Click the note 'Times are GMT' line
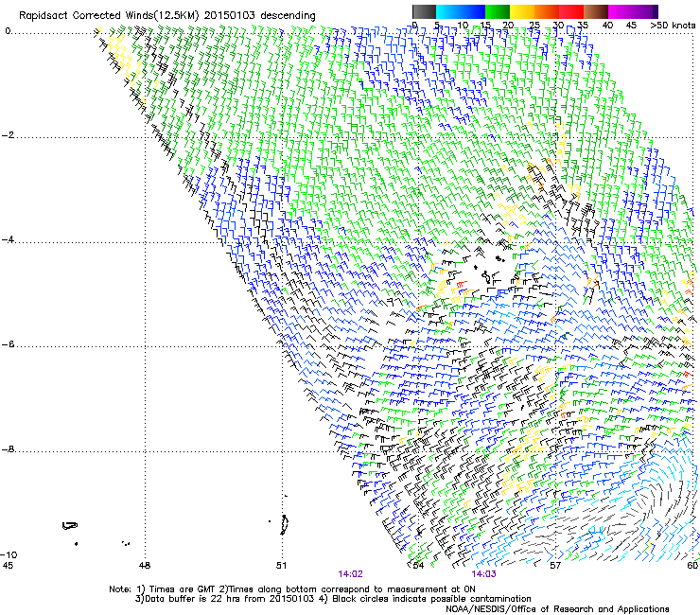700x615 pixels. coord(292,589)
